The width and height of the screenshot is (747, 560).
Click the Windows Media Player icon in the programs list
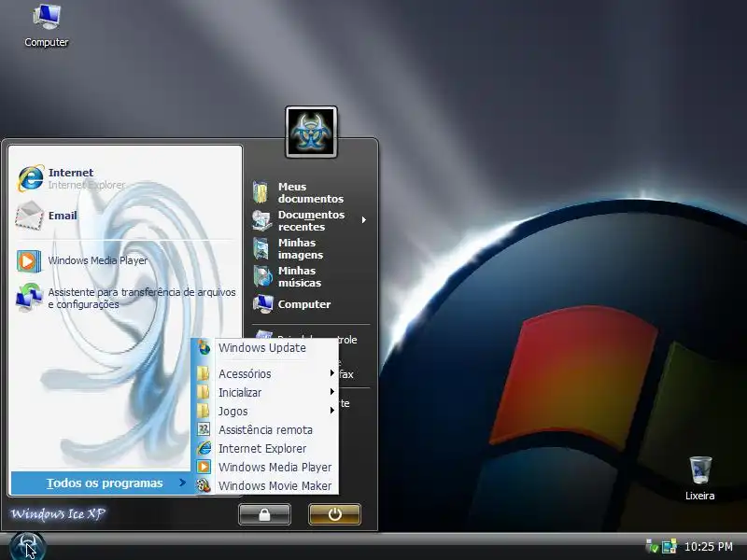204,467
